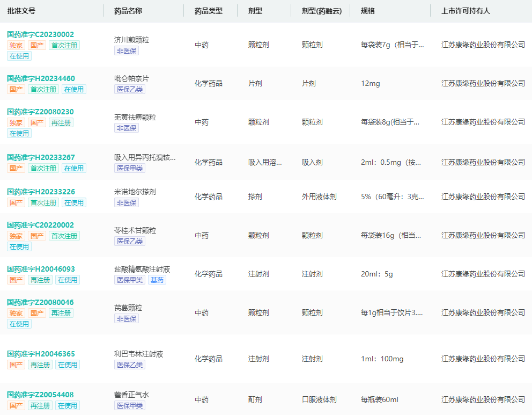
Task: Click 医保甲类 tag under 藿香正气水
Action: pyautogui.click(x=130, y=406)
